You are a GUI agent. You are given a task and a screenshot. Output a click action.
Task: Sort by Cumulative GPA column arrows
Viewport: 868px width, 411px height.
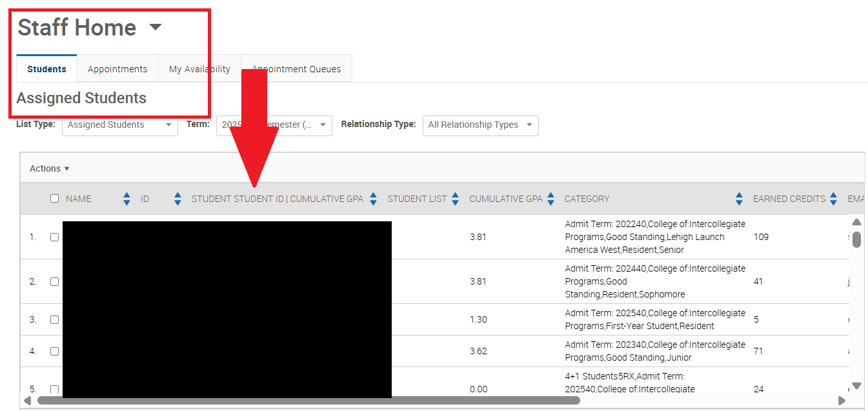coord(550,199)
